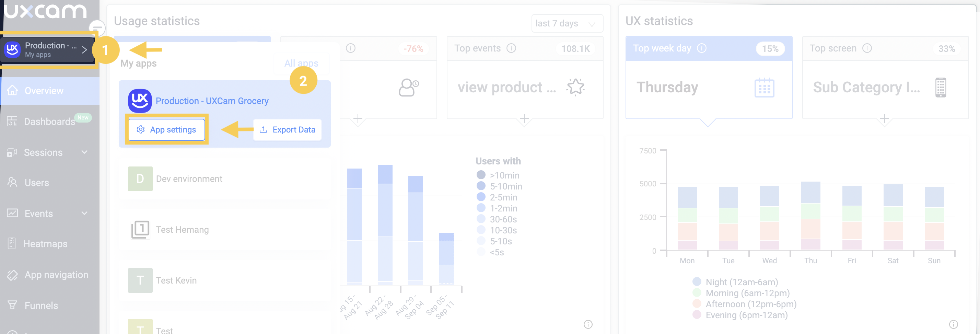980x334 pixels.
Task: Click the Test Hemang app icon
Action: [x=140, y=229]
